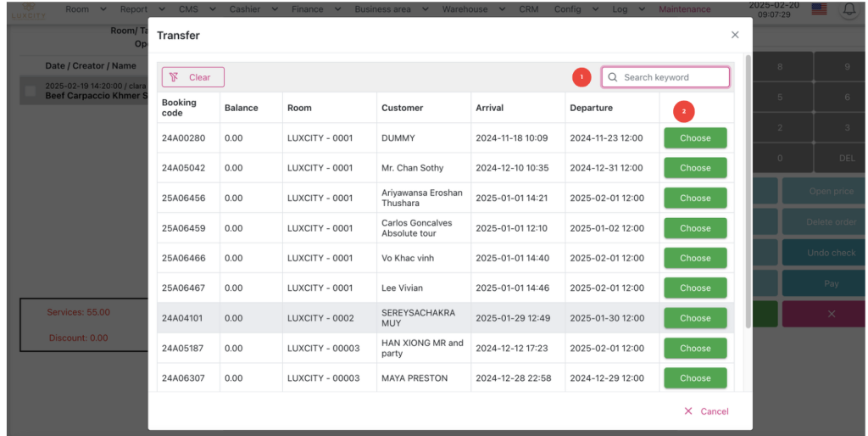Open the Room menu dropdown
The width and height of the screenshot is (868, 436).
click(x=85, y=9)
